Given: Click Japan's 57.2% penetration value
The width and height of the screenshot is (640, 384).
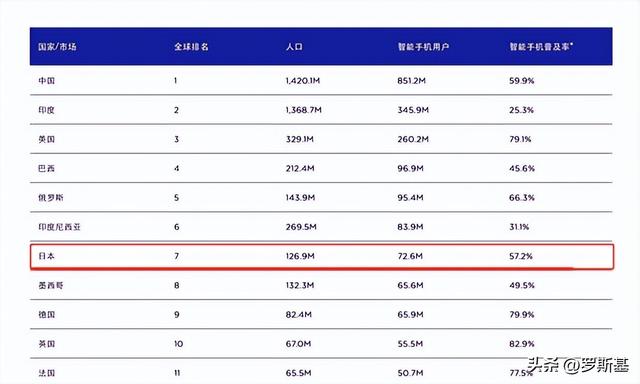Looking at the screenshot, I should 521,256.
